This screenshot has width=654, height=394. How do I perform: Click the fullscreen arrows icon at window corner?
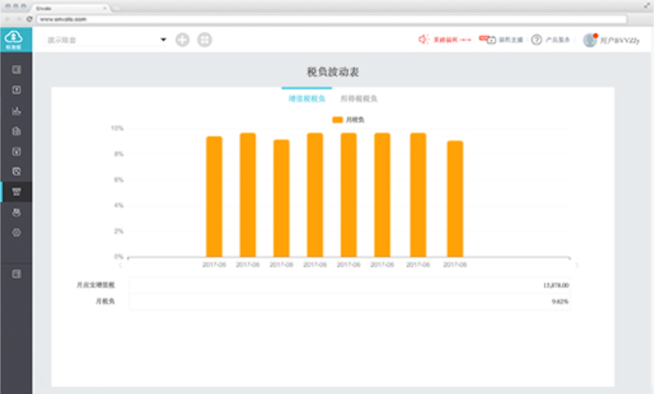(647, 5)
